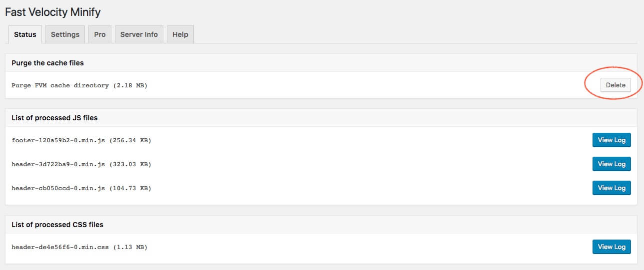Screen dimensions: 644x270
Task: Open the Help tab
Action: click(180, 34)
